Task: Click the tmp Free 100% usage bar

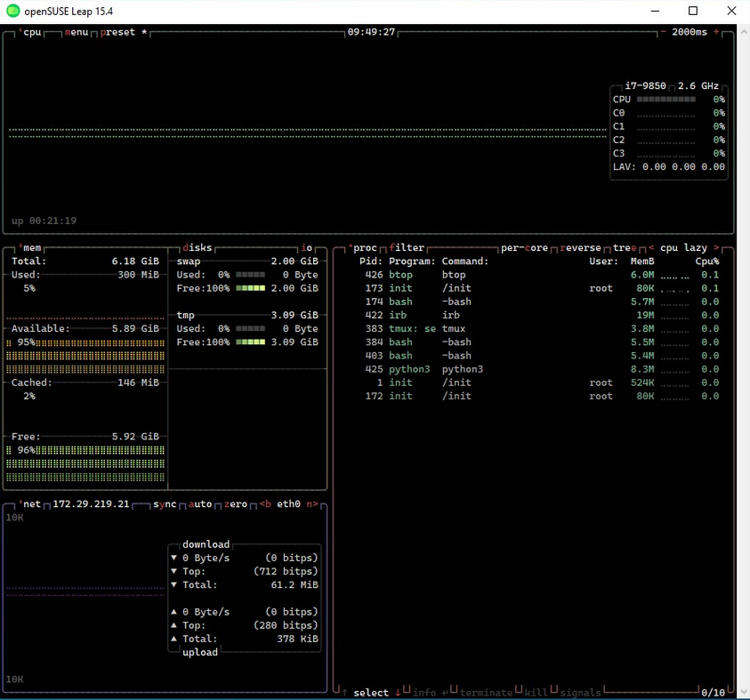Action: (250, 342)
